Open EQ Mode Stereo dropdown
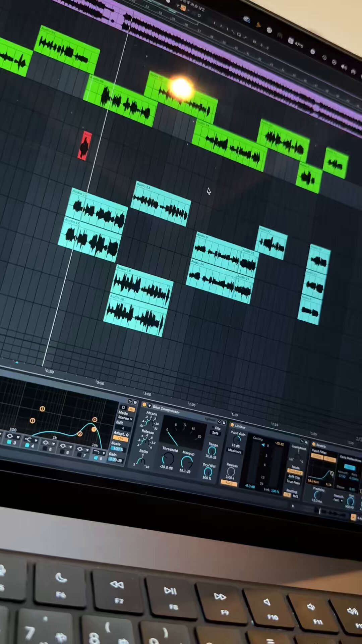362x644 pixels. coord(125,418)
